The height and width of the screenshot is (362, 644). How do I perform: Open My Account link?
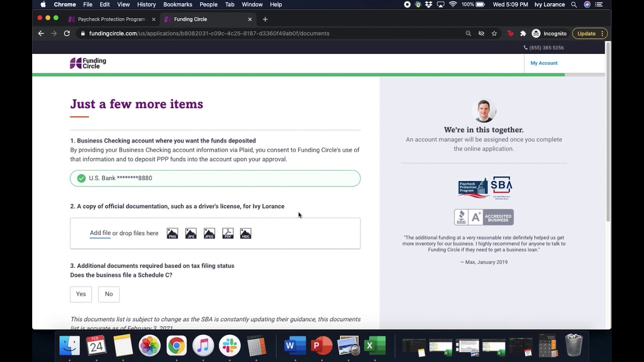click(x=544, y=63)
